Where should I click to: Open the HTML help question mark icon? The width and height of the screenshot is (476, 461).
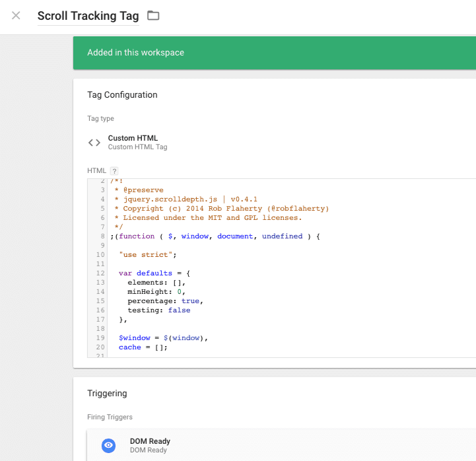[114, 171]
